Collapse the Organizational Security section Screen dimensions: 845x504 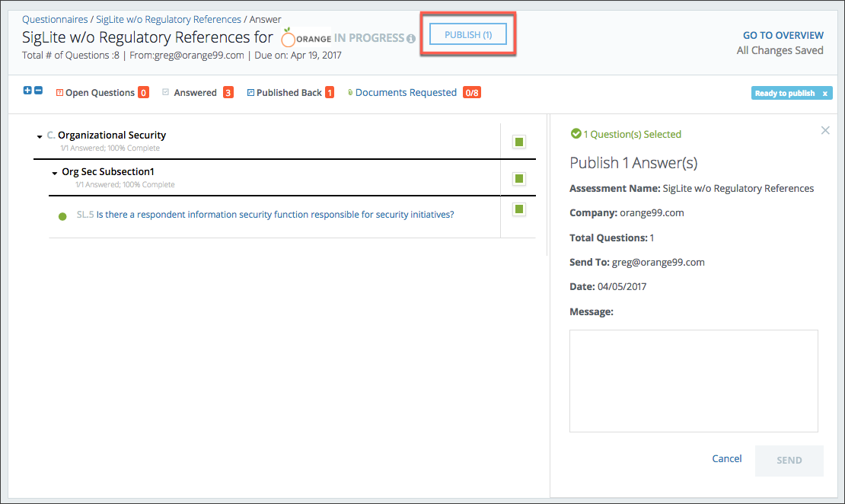click(x=40, y=137)
